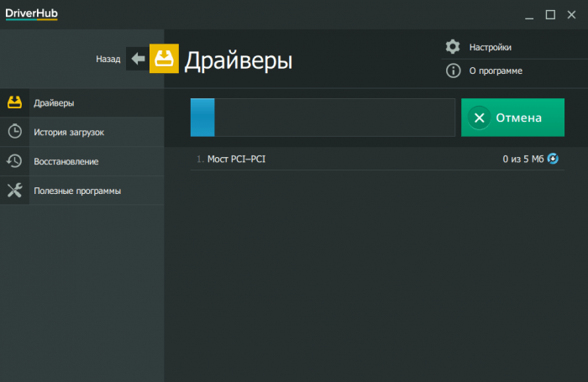Screen dimensions: 588x382
Task: Close the DriverHub window
Action: [571, 14]
